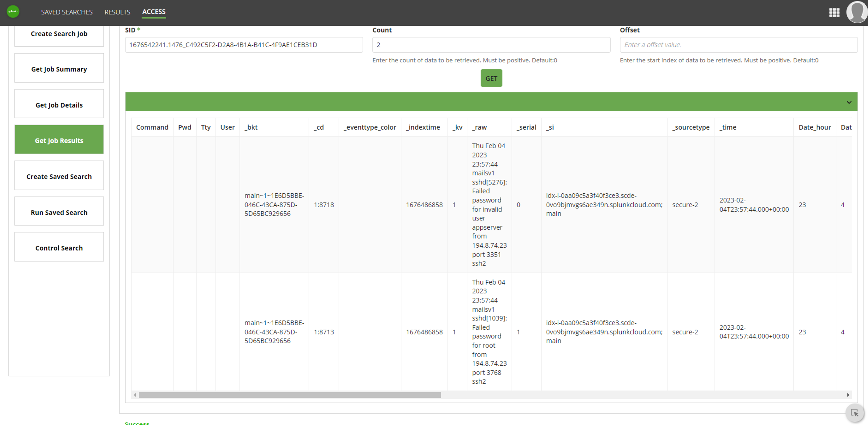
Task: Click Create Search Job button
Action: 59,34
